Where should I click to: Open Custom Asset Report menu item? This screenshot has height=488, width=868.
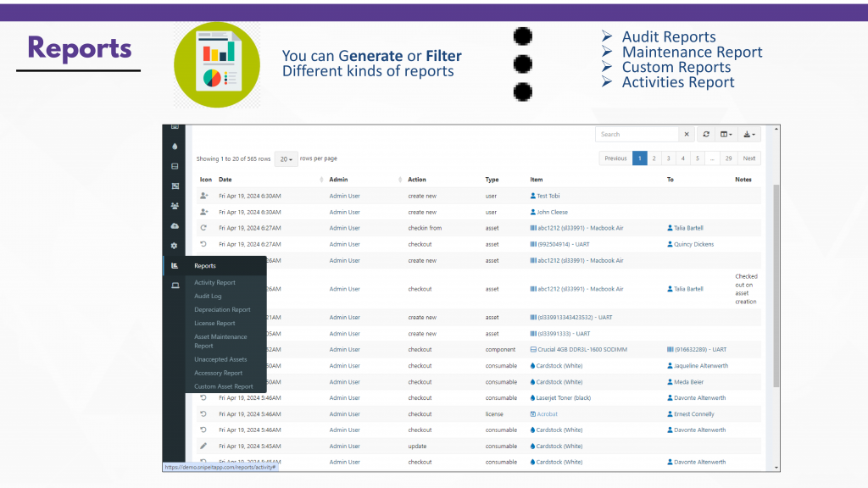pyautogui.click(x=223, y=386)
